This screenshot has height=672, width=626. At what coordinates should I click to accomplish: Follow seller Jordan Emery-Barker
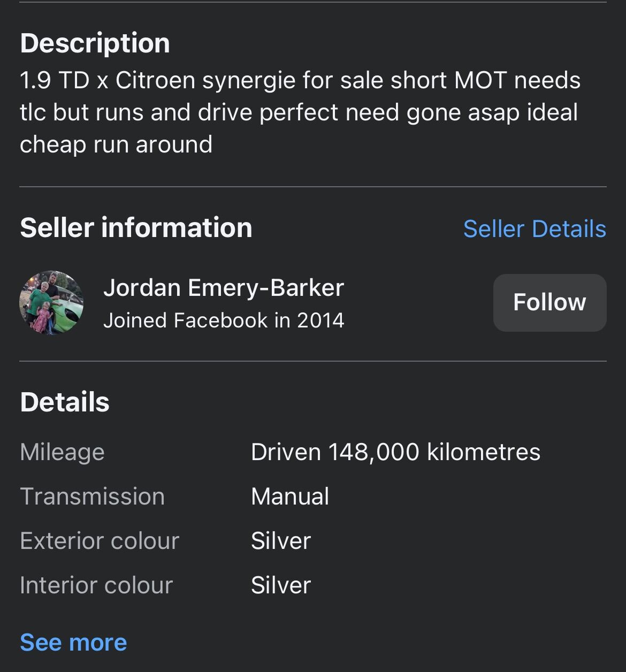tap(549, 303)
